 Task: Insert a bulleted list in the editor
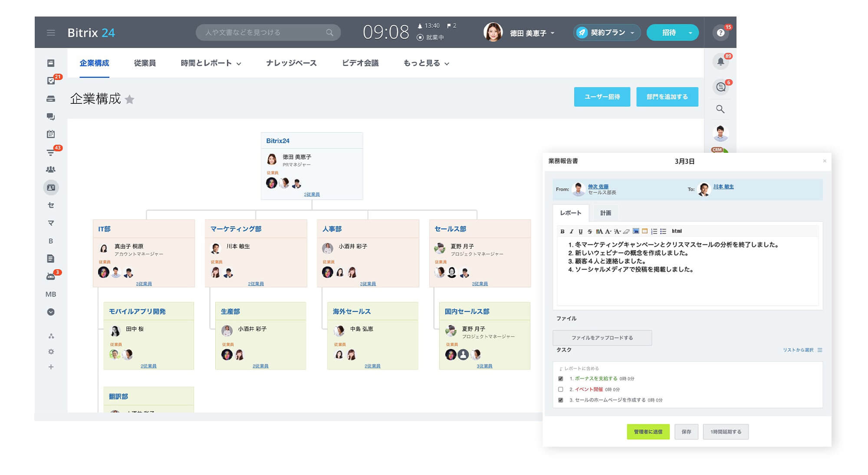pos(663,231)
